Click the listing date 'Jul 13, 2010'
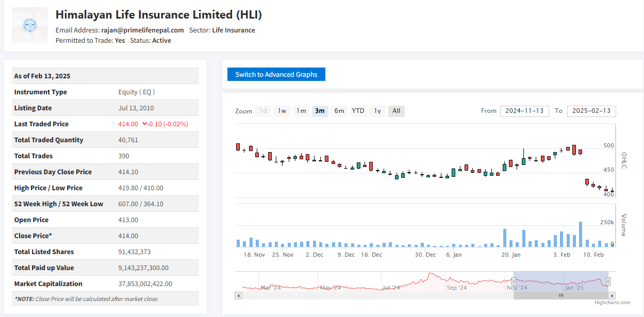 [x=136, y=108]
